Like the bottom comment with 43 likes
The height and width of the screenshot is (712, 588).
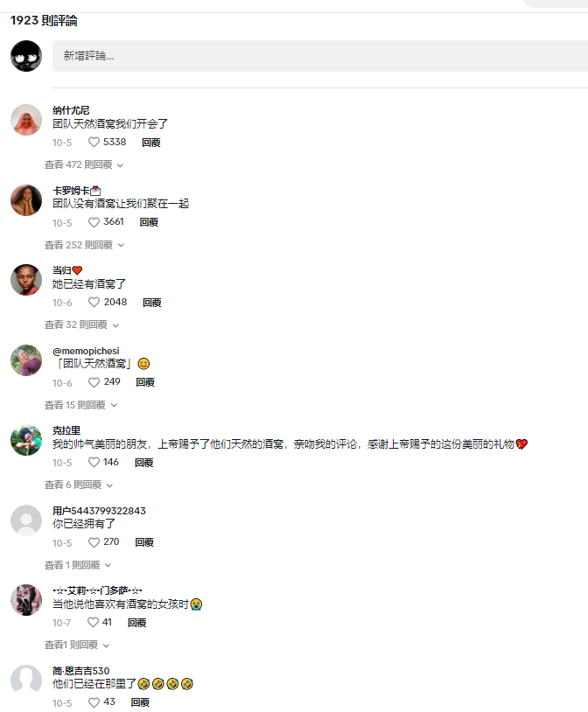(x=94, y=702)
